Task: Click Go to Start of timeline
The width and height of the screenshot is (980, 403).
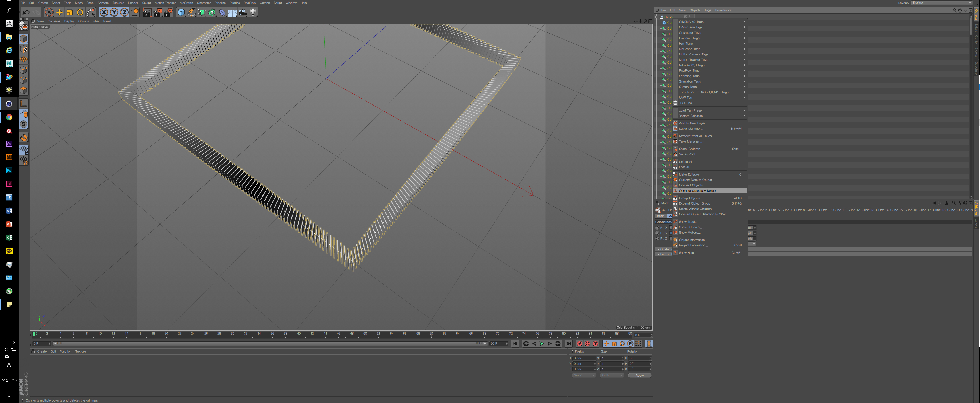Action: click(515, 344)
